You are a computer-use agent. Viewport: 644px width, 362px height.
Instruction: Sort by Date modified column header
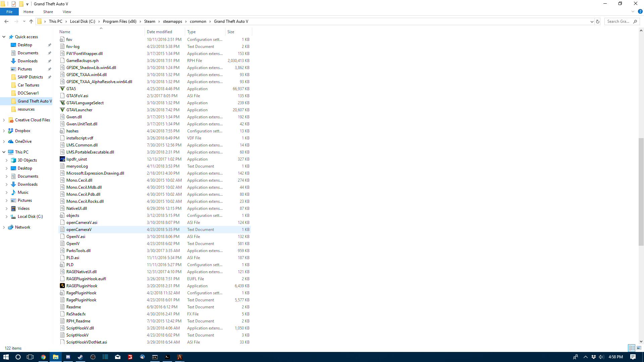point(165,32)
